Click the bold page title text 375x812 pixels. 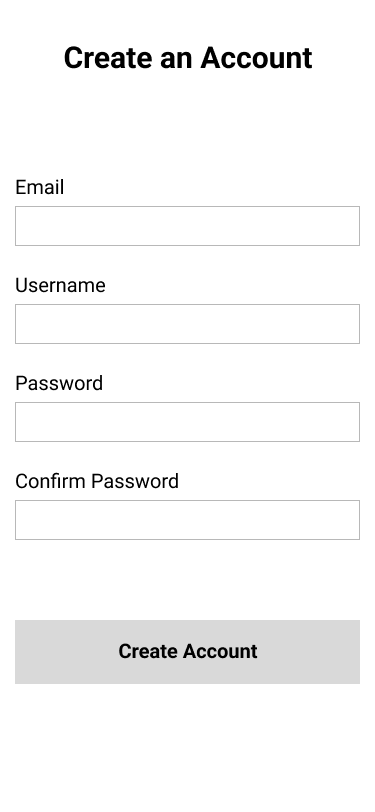tap(188, 57)
